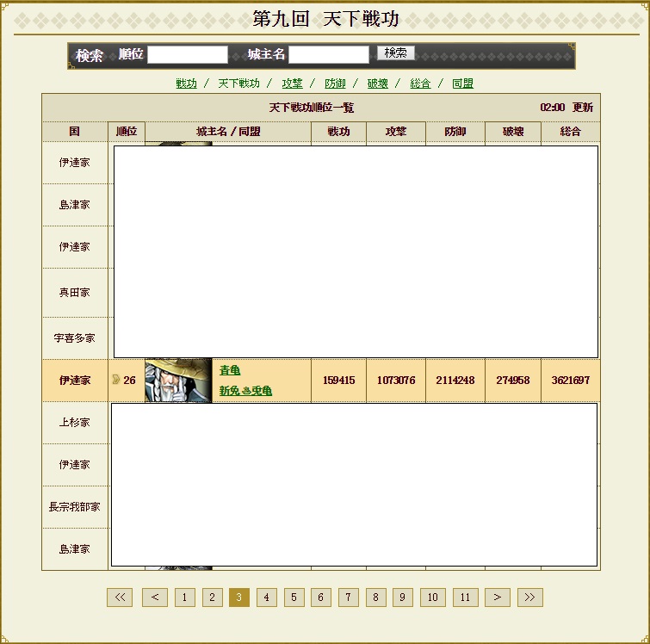Open the 新免 alliance link in rank 26 row

245,390
